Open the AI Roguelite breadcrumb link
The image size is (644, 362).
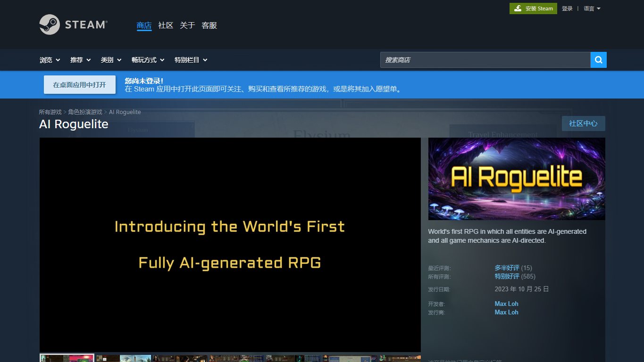pos(125,112)
